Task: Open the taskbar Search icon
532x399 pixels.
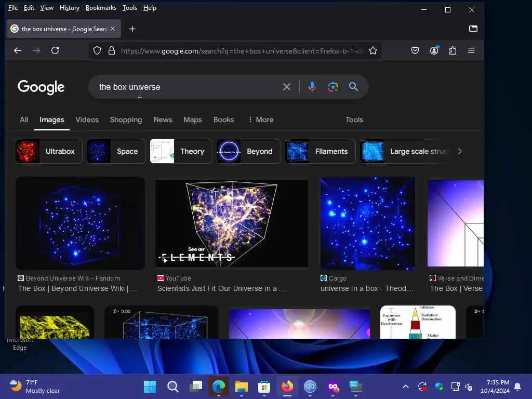Action: (172, 387)
